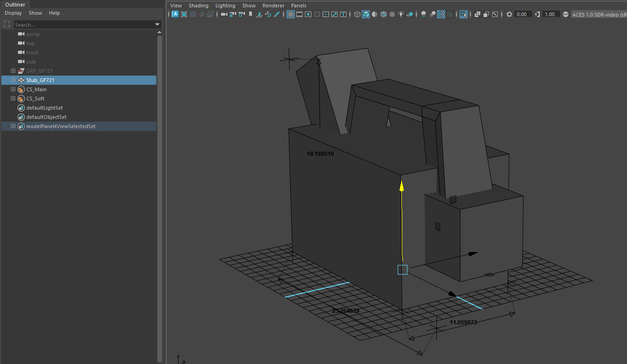Screen dimensions: 627x364
Task: Toggle the view transform OFF button
Action: click(565, 14)
